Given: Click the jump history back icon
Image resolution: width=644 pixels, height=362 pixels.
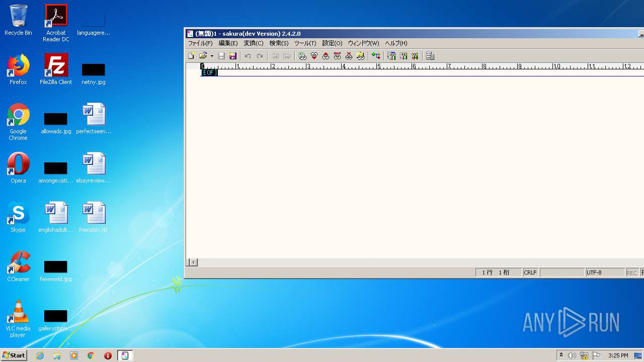Looking at the screenshot, I should coord(275,56).
